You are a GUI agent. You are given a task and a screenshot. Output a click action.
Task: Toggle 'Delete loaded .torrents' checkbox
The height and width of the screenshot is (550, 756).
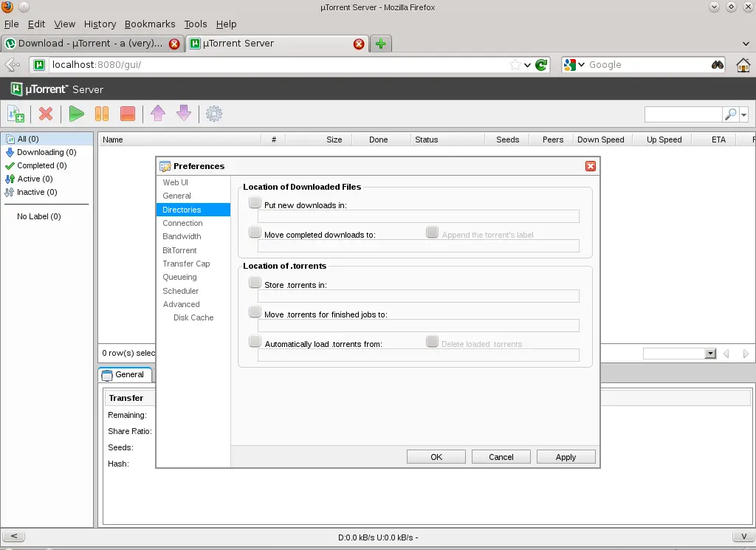coord(432,341)
